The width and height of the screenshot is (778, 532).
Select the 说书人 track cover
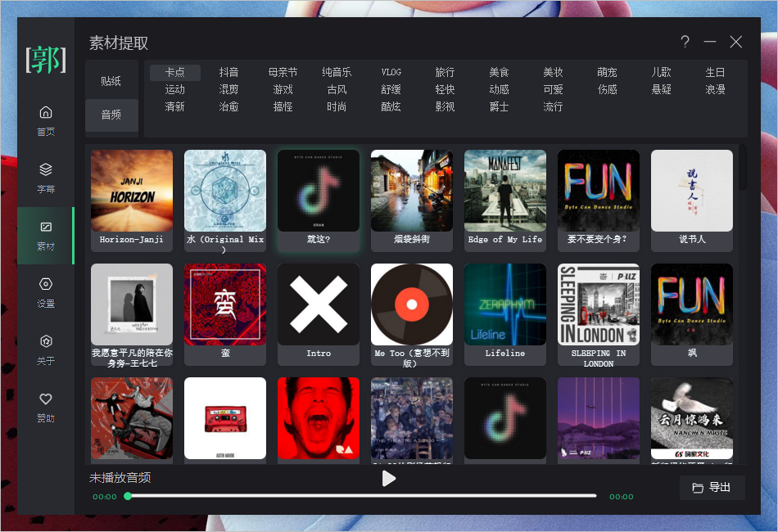692,191
